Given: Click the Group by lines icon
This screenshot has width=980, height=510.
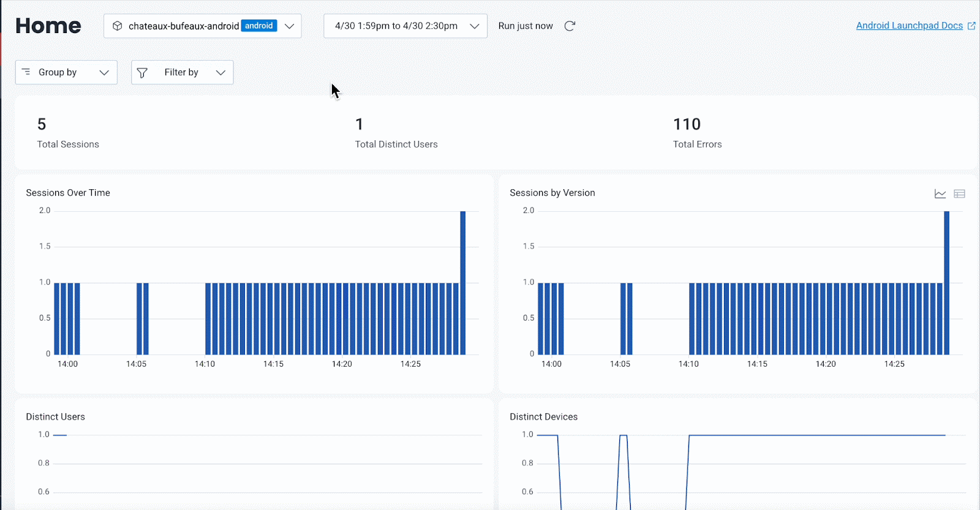Looking at the screenshot, I should [26, 72].
